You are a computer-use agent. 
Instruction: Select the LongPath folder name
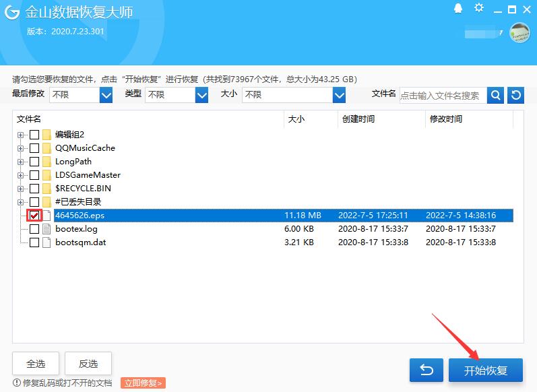tap(73, 162)
